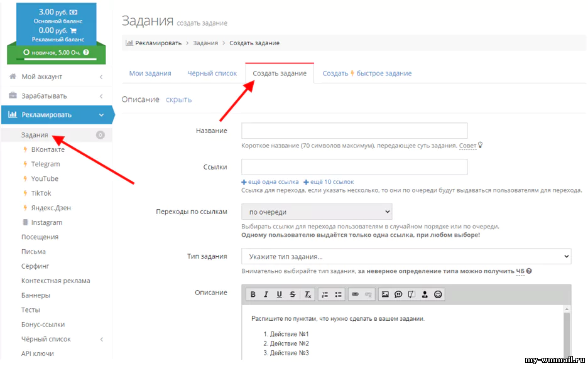The width and height of the screenshot is (588, 366).
Task: Click the shopping cart icon by the advertising balance
Action: tap(73, 30)
